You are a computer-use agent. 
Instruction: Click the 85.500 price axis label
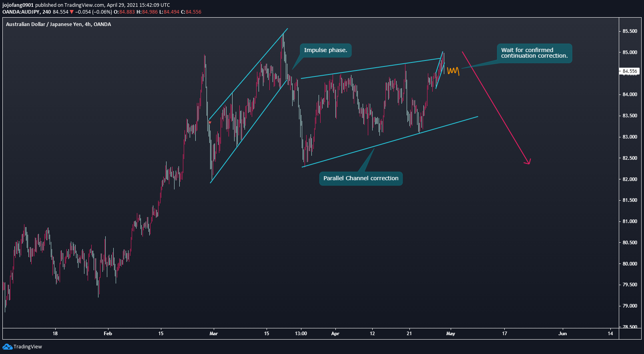(630, 31)
